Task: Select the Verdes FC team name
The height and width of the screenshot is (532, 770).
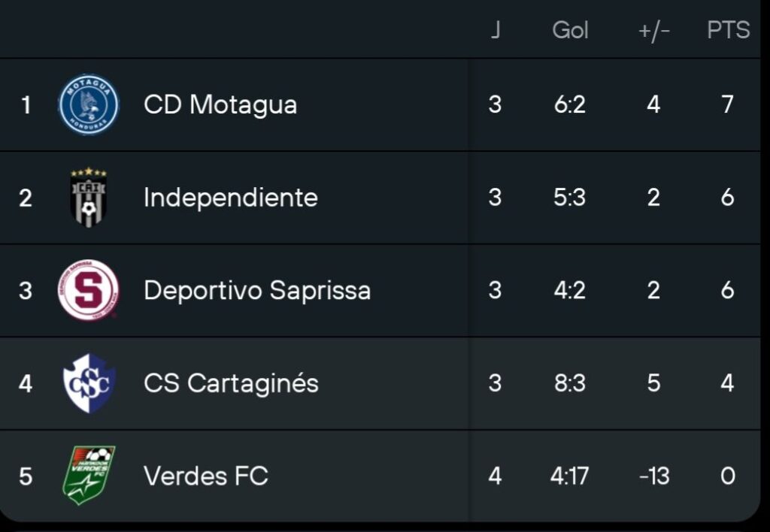Action: point(206,476)
